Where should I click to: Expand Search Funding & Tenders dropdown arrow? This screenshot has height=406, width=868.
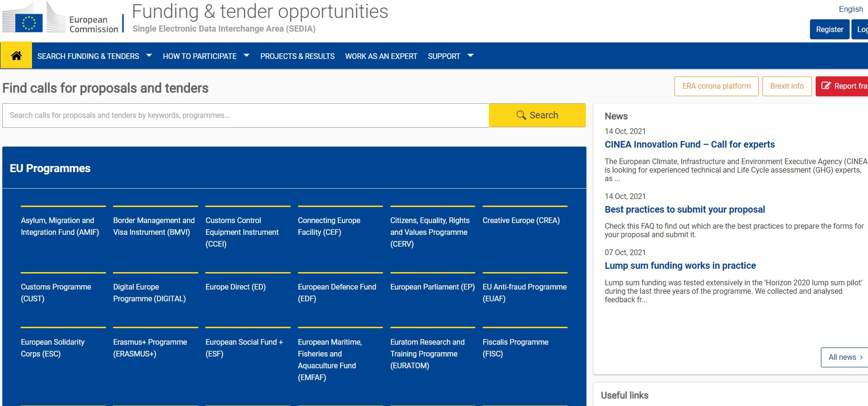[x=149, y=56]
